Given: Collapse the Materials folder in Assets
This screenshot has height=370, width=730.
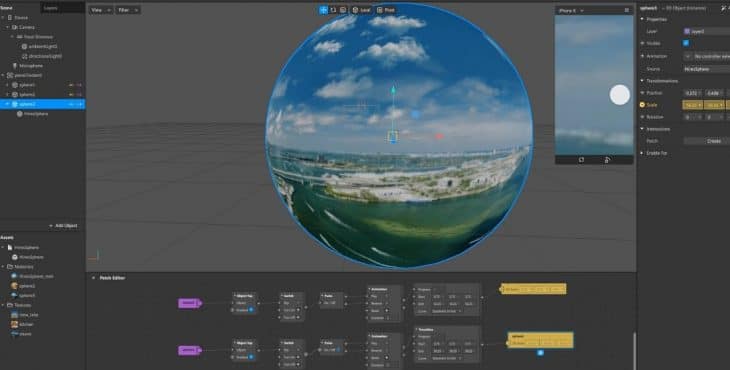Looking at the screenshot, I should coord(3,267).
